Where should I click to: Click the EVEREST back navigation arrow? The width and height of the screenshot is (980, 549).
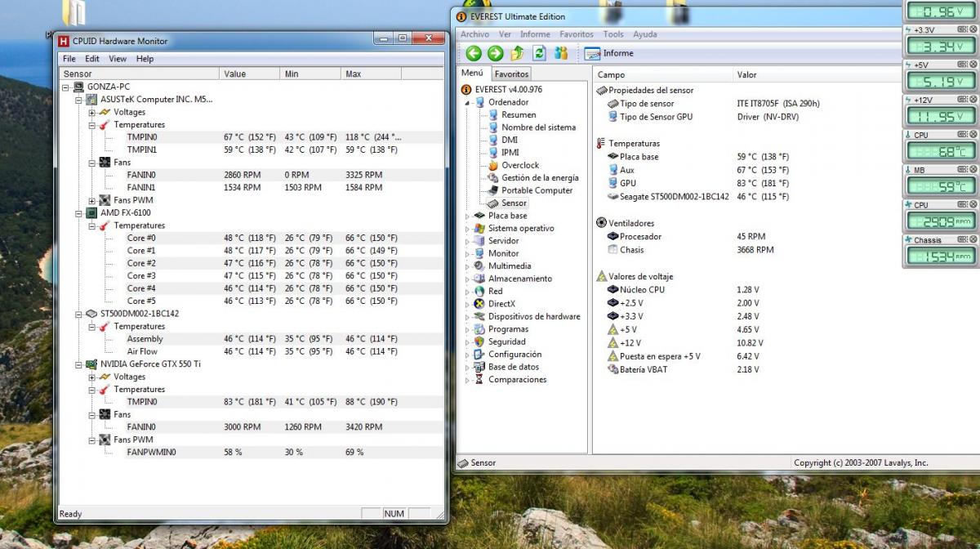click(474, 53)
